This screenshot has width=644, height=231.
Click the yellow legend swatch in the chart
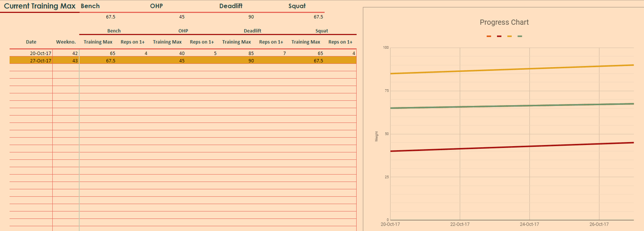pyautogui.click(x=509, y=37)
